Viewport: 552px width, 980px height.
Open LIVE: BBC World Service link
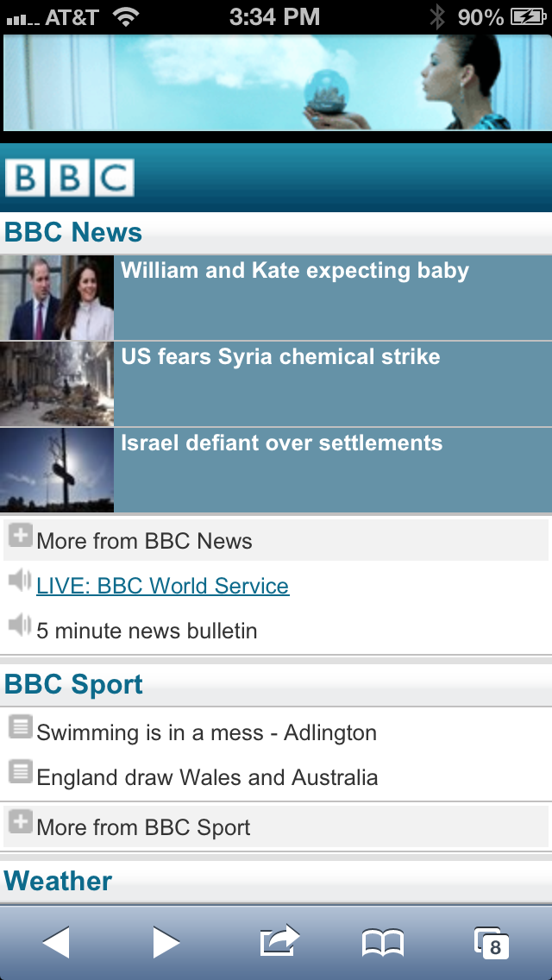click(x=162, y=587)
